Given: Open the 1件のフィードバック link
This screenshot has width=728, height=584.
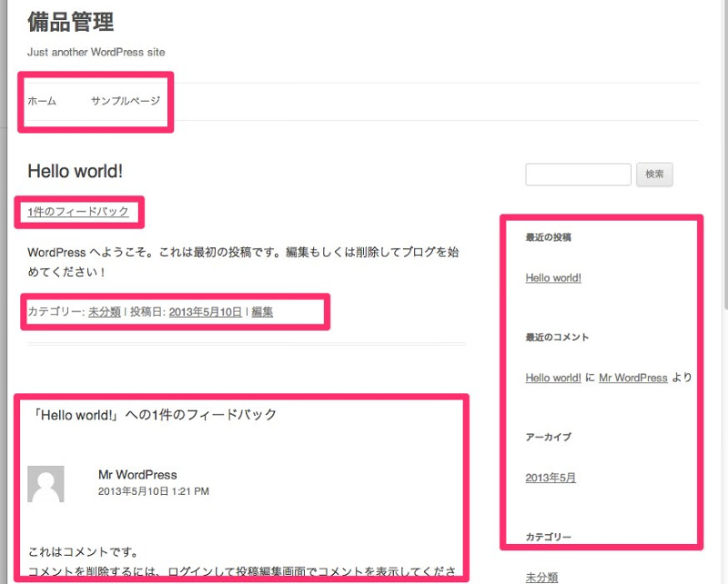Looking at the screenshot, I should [78, 212].
